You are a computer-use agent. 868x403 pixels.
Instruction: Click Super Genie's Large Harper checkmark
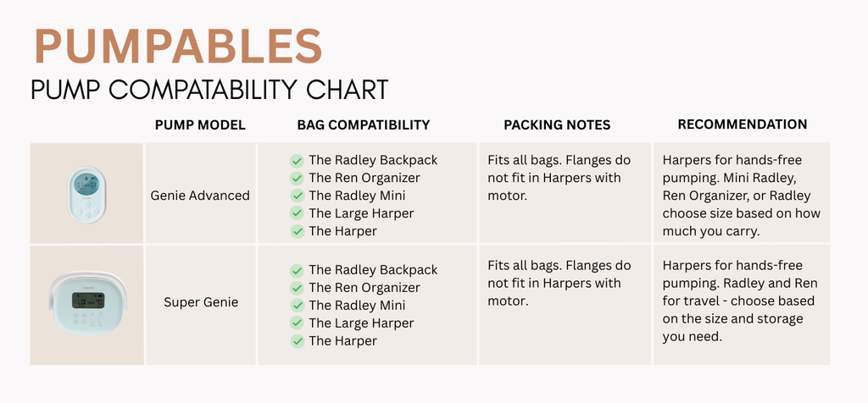[298, 324]
